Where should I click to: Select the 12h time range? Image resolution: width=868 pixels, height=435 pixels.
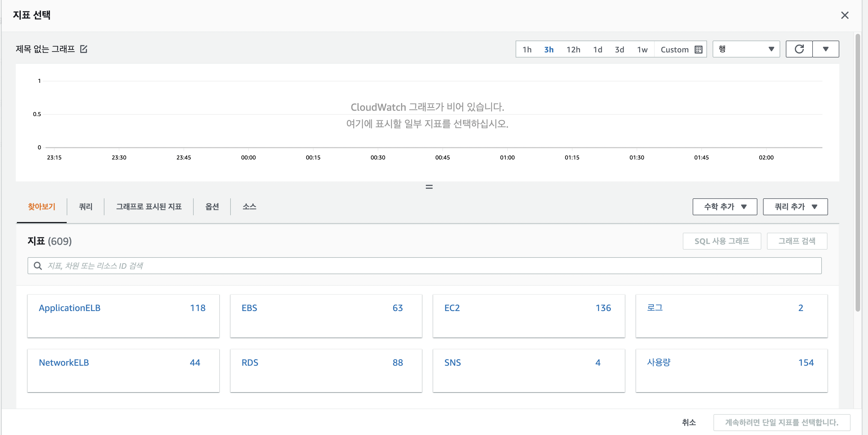tap(573, 50)
